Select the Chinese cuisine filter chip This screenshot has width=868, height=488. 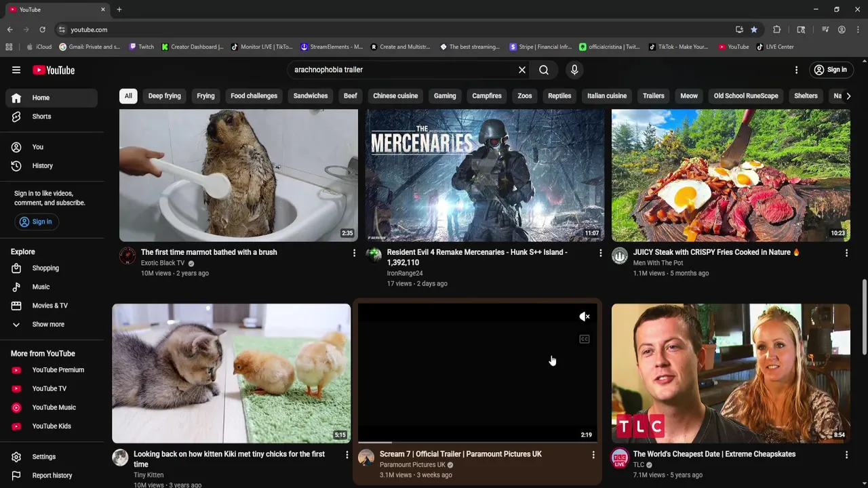click(395, 96)
